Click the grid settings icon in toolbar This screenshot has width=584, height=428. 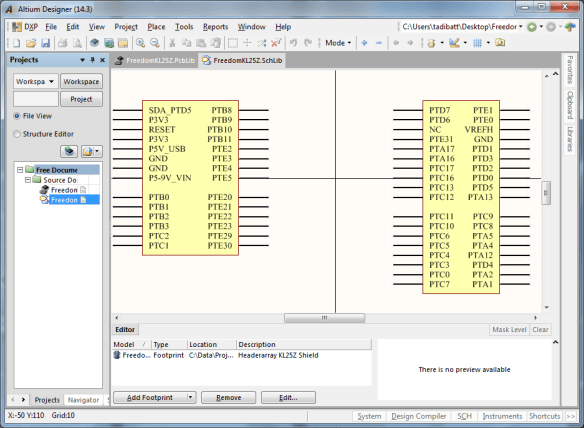pyautogui.click(x=477, y=43)
